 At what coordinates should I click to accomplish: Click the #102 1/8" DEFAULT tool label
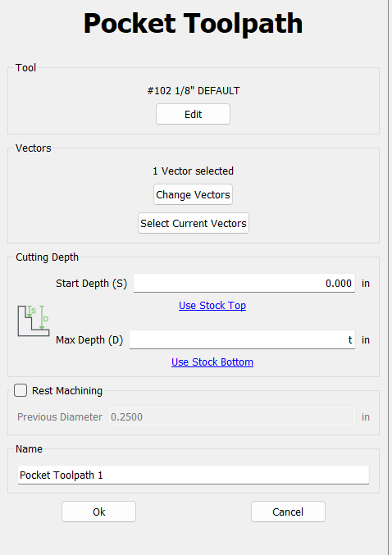coord(194,91)
